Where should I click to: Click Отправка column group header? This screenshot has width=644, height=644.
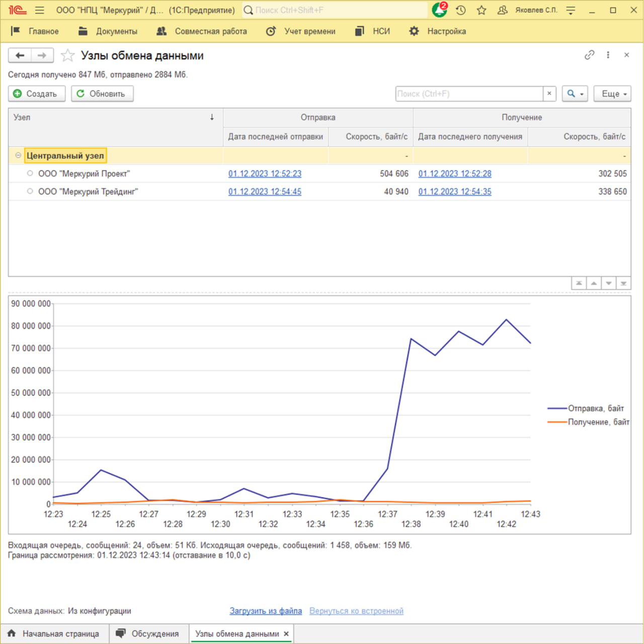pyautogui.click(x=318, y=117)
